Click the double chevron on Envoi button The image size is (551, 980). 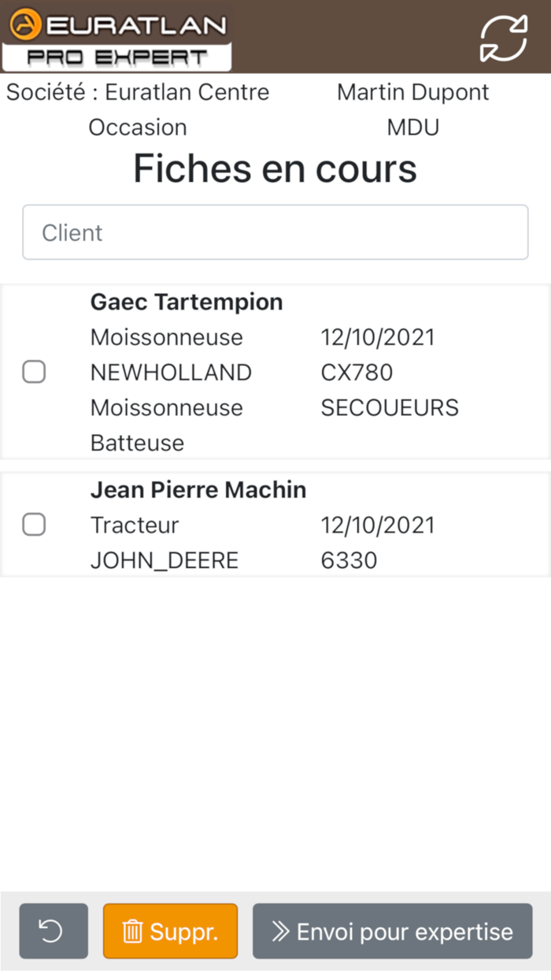coord(280,932)
